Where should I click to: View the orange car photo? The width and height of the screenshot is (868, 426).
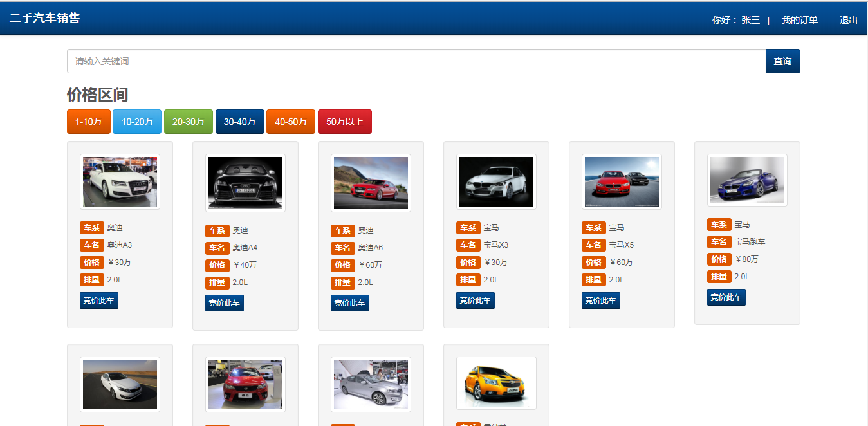tap(496, 383)
